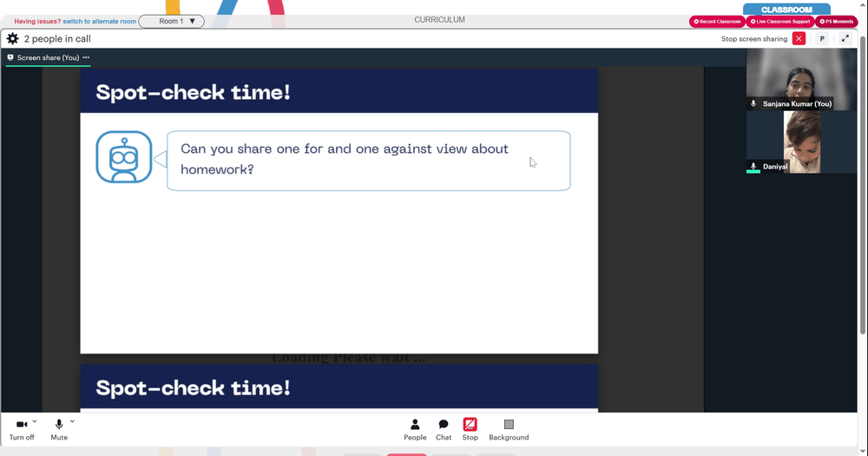Click the page vertical scrollbar
Image resolution: width=868 pixels, height=456 pixels.
(863, 183)
